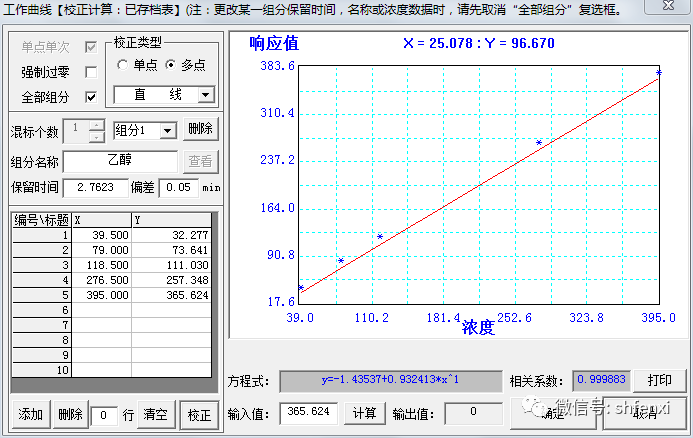Click the 清空 button
The height and width of the screenshot is (438, 693).
pyautogui.click(x=153, y=414)
